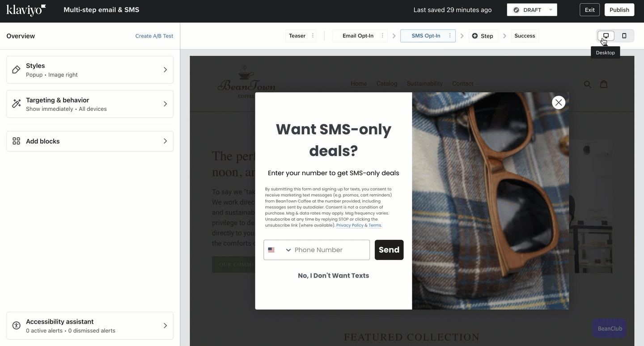Image resolution: width=644 pixels, height=346 pixels.
Task: Click Featured Collection heading in preview
Action: 411,337
